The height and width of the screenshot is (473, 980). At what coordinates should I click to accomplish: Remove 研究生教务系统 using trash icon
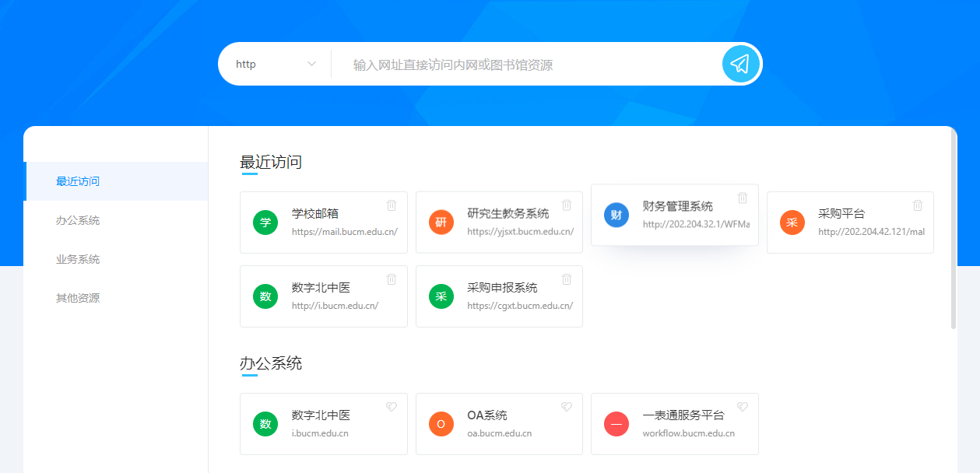[567, 205]
